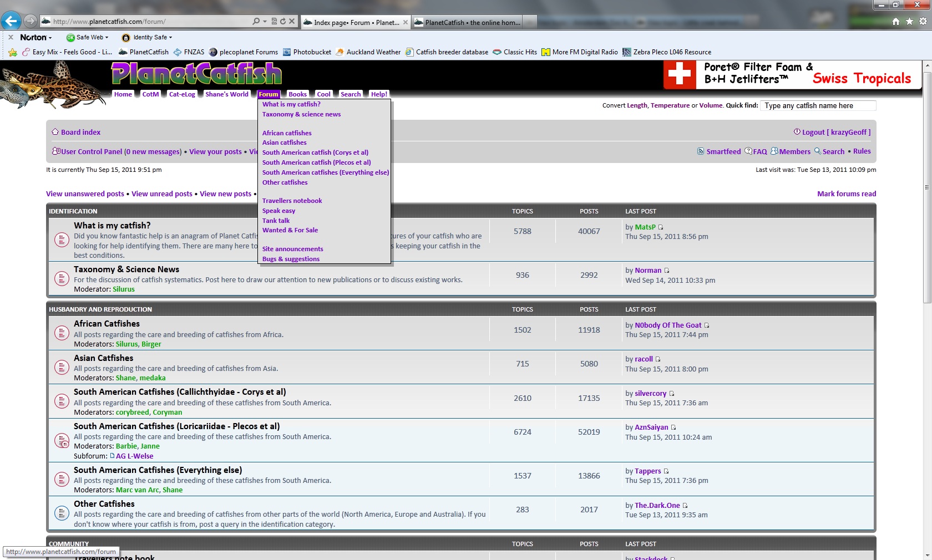
Task: Click the Members people icon
Action: [x=774, y=151]
